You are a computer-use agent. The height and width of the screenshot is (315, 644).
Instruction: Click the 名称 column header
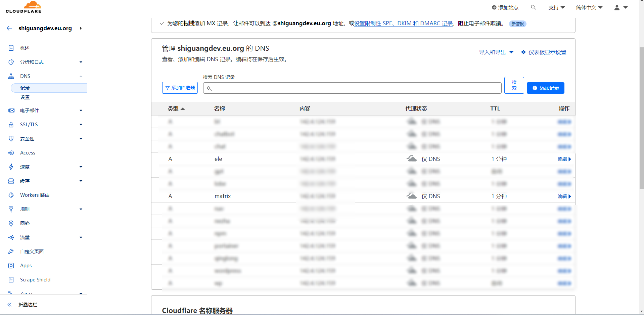point(220,108)
